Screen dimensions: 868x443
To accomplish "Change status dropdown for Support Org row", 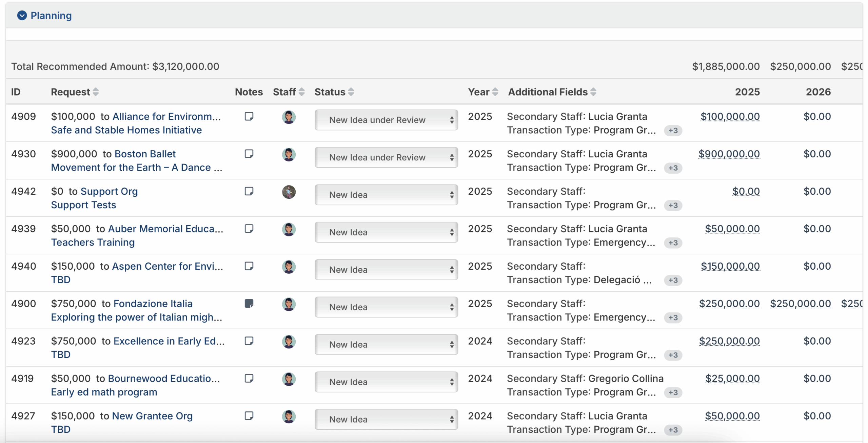I will click(x=386, y=195).
